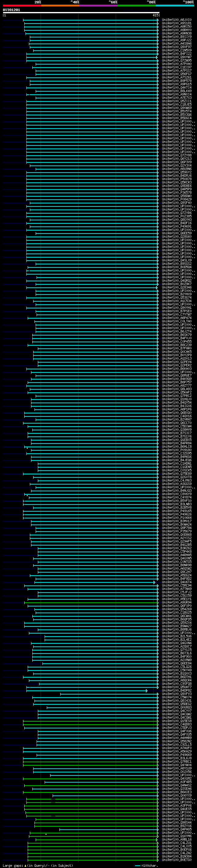
Task: Open hit UniRef100_A9RHY0
Action: coord(177,30)
